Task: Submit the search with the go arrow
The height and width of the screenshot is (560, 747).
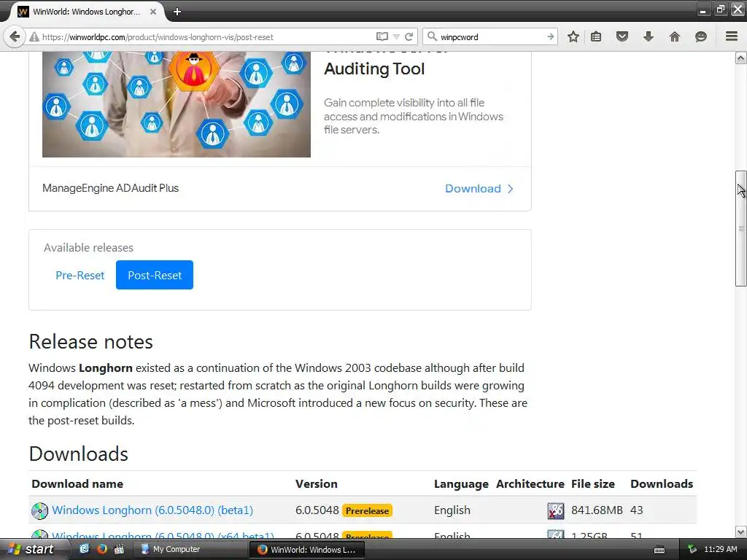Action: tap(550, 36)
